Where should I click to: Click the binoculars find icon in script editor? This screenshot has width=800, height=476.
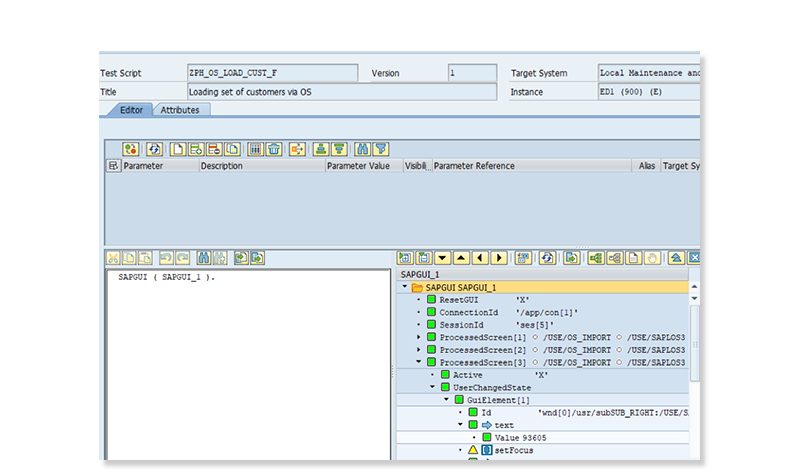tap(203, 258)
